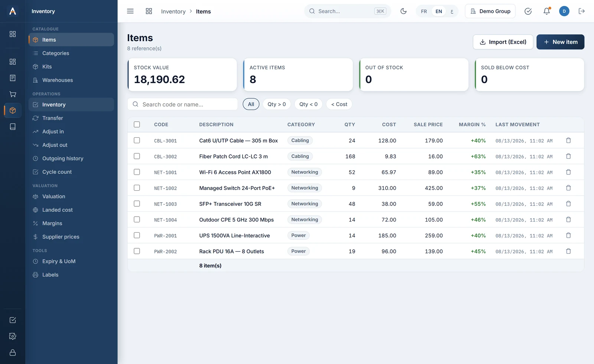Delete PWR-2002 row via trash icon
Screen dimensions: 594x364
click(568, 251)
